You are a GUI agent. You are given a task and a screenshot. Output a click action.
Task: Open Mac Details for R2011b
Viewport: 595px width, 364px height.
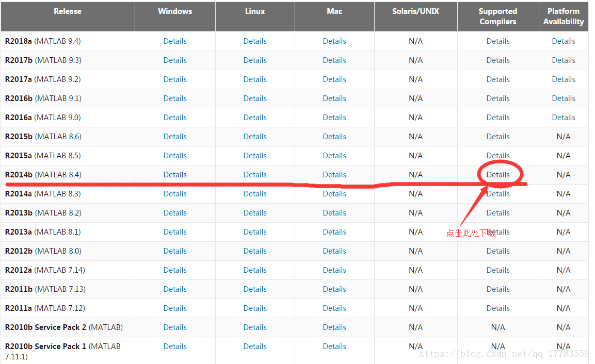[334, 289]
